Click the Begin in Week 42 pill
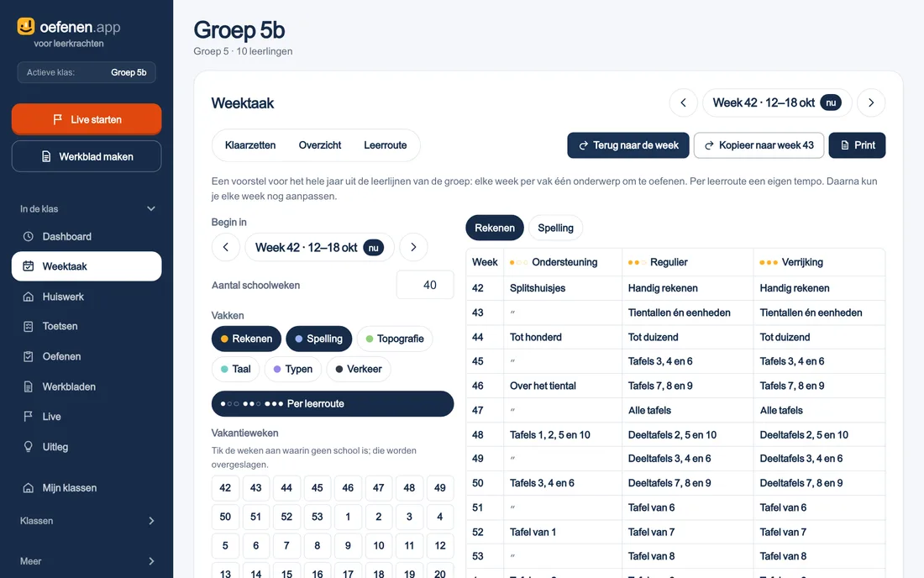Viewport: 924px width, 578px height. click(x=319, y=247)
